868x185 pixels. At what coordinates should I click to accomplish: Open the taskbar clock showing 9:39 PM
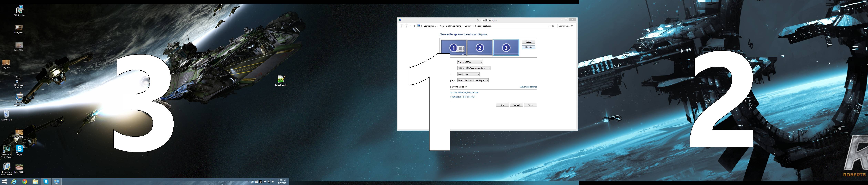(x=282, y=182)
